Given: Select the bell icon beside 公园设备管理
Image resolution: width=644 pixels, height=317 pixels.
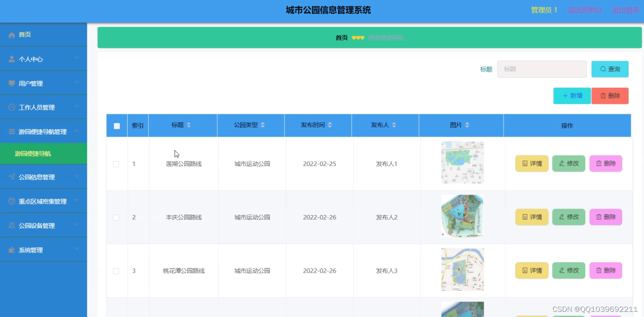Looking at the screenshot, I should coord(11,225).
